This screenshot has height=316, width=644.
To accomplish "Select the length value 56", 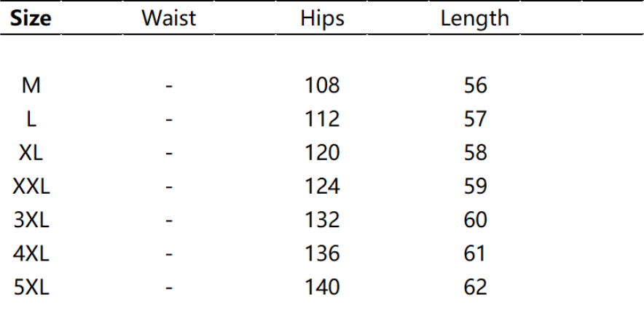I will click(475, 86).
